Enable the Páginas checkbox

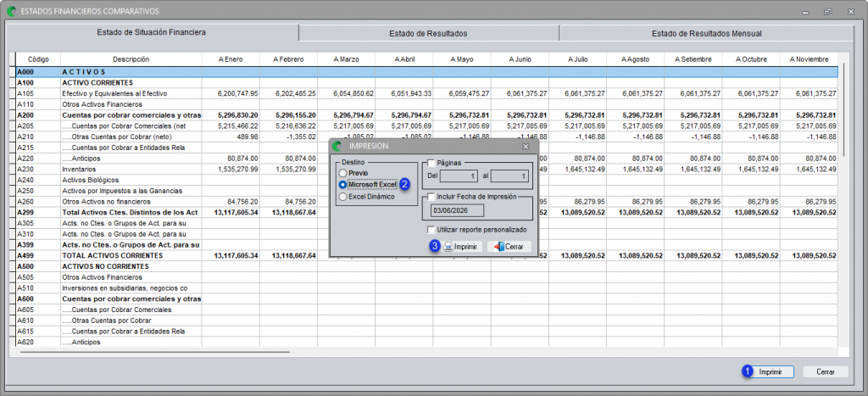(x=431, y=163)
